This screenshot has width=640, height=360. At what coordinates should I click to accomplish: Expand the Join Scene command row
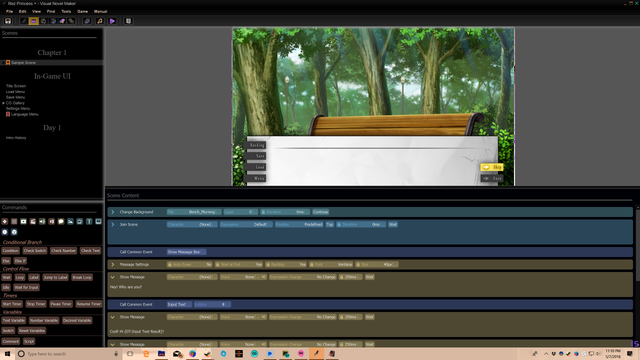(113, 224)
